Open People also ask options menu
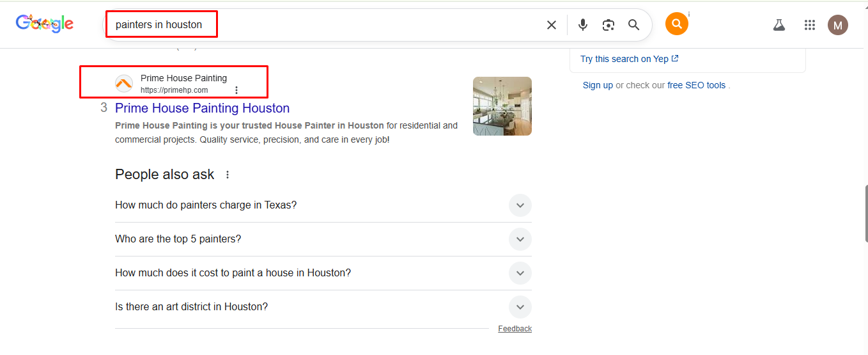The width and height of the screenshot is (868, 355). point(228,175)
